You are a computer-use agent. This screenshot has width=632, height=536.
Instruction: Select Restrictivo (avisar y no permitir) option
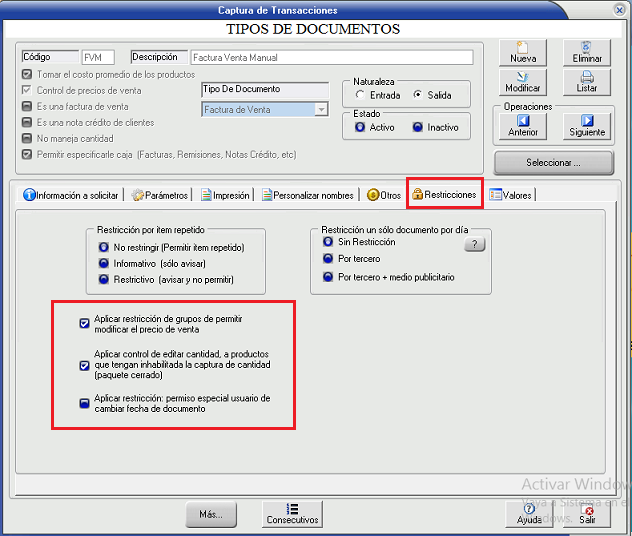coord(103,279)
